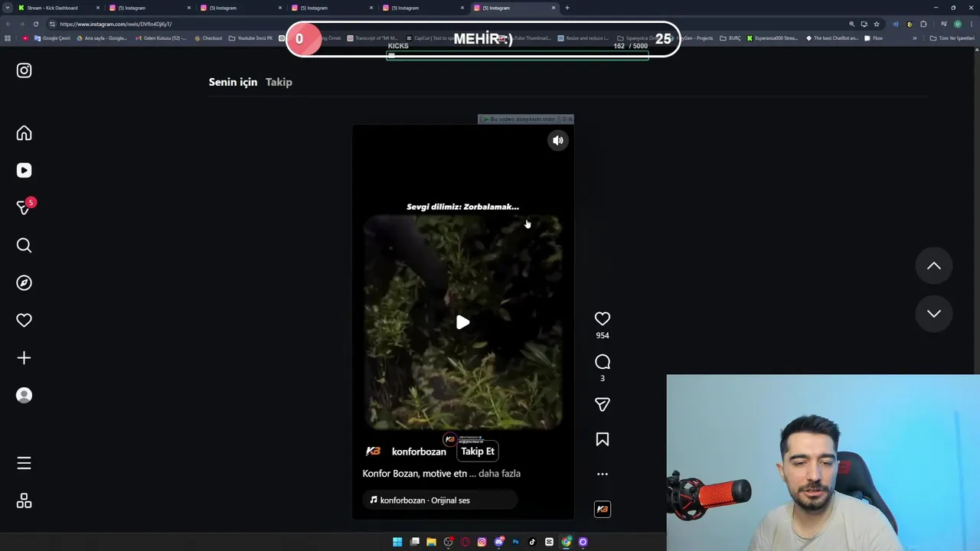
Task: Open Windows Start menu
Action: pyautogui.click(x=397, y=542)
